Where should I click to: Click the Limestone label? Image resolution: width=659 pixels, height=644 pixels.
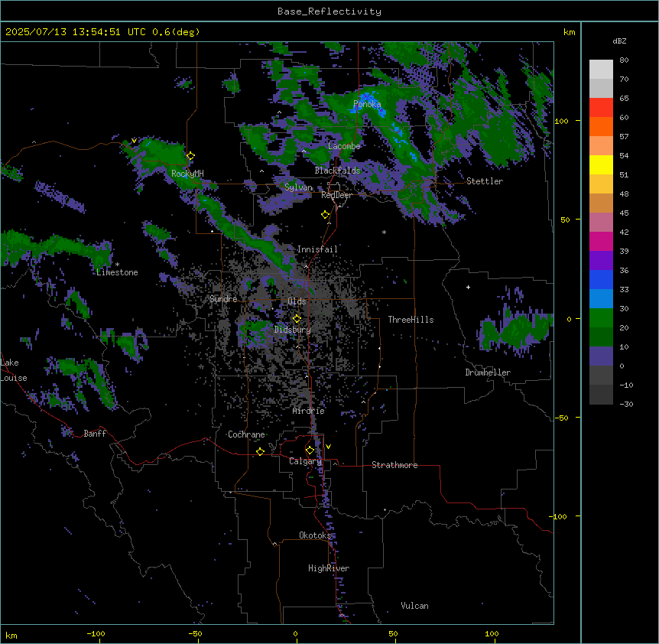pyautogui.click(x=117, y=272)
